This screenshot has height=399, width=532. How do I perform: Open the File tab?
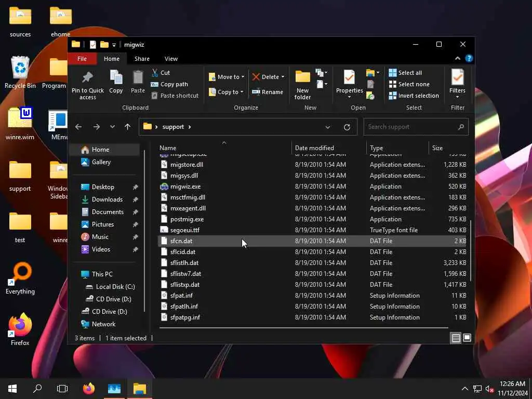point(82,59)
